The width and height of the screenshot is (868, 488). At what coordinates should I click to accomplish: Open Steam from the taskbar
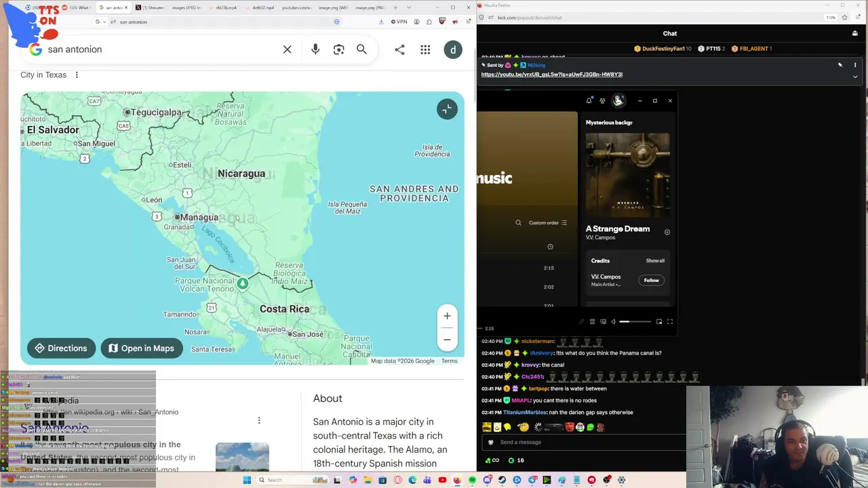(502, 480)
